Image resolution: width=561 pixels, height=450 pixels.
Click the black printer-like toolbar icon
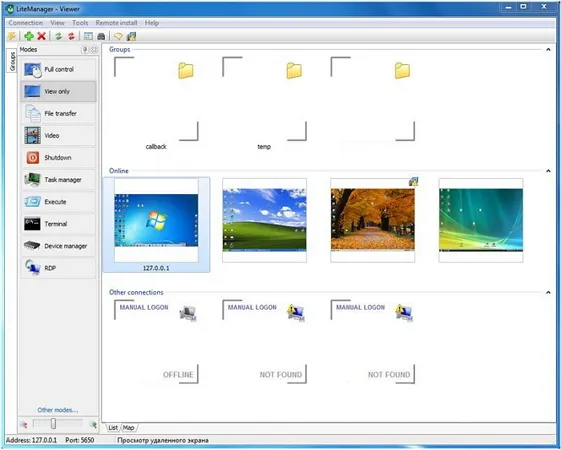point(101,36)
